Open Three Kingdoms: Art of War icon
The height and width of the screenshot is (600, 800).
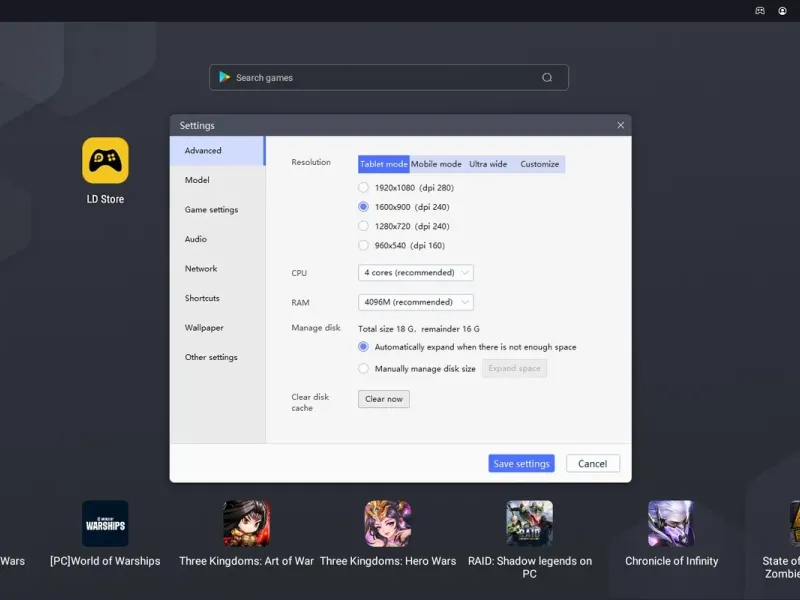246,523
